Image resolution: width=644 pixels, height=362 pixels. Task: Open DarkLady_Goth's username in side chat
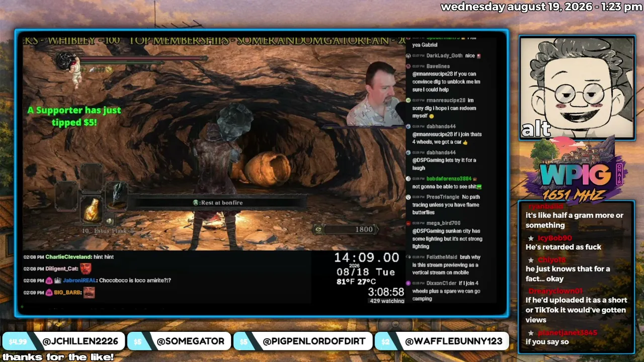[444, 56]
